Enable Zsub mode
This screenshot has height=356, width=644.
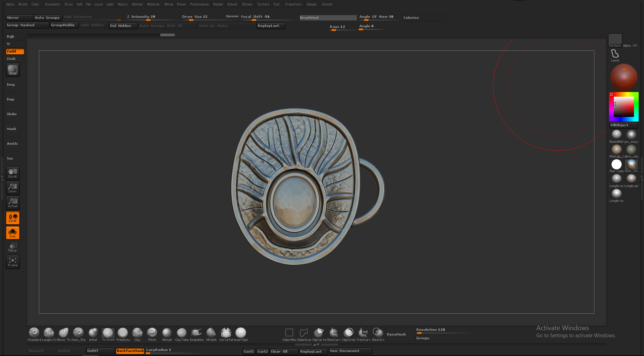click(15, 59)
